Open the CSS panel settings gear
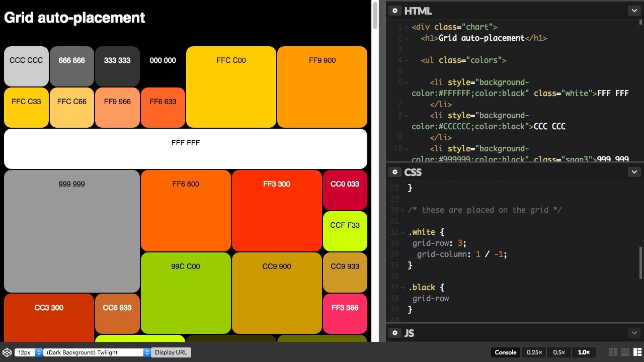 click(395, 172)
